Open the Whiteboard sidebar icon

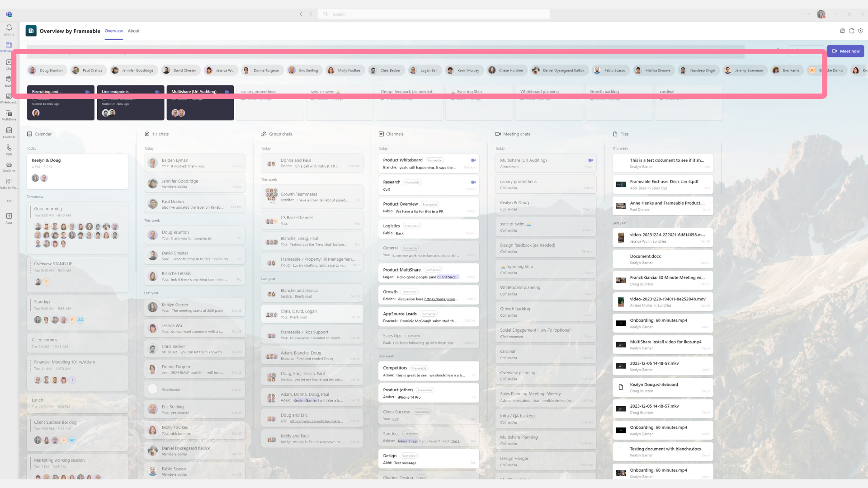click(x=9, y=96)
